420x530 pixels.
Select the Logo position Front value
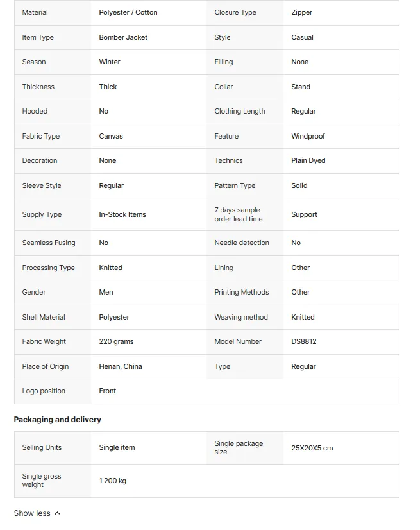108,391
